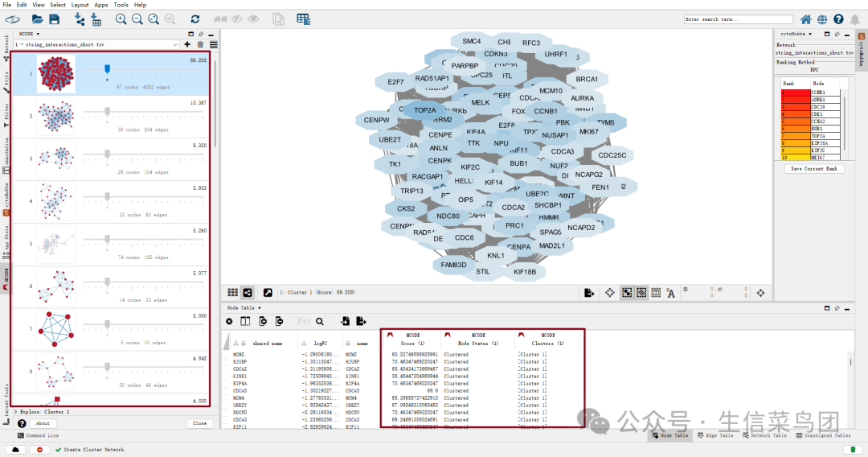Switch to the Unassigned Tables tab
Image resolution: width=868 pixels, height=457 pixels.
click(x=824, y=435)
